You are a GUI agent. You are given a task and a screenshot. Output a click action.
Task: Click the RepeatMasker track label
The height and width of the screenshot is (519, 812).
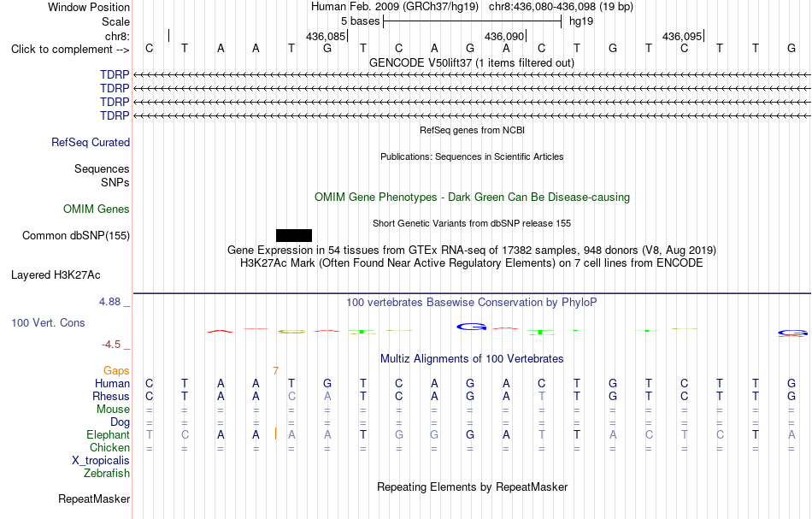[x=94, y=499]
